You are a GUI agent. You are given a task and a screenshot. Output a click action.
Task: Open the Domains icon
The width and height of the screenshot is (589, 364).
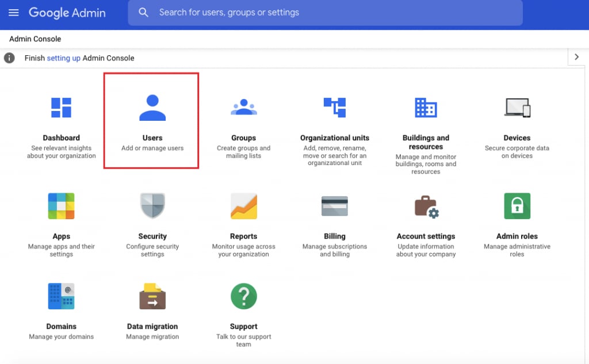pyautogui.click(x=61, y=296)
